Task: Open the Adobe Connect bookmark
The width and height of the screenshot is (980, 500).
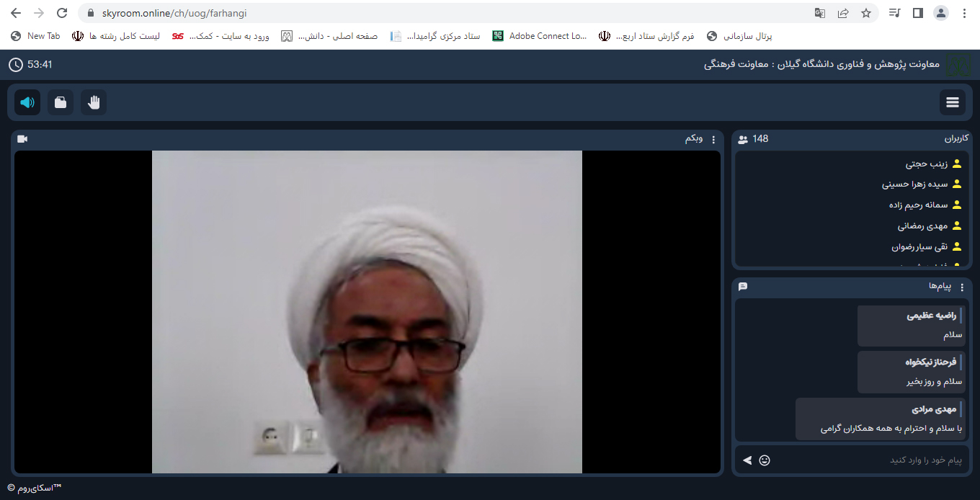Action: [540, 36]
